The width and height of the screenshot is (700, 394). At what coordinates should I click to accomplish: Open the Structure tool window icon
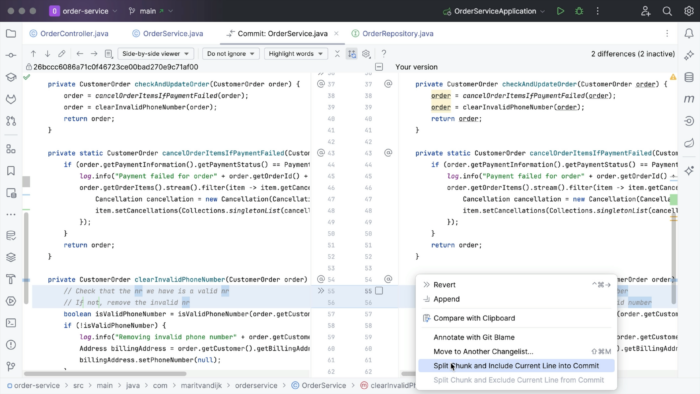[x=11, y=149]
